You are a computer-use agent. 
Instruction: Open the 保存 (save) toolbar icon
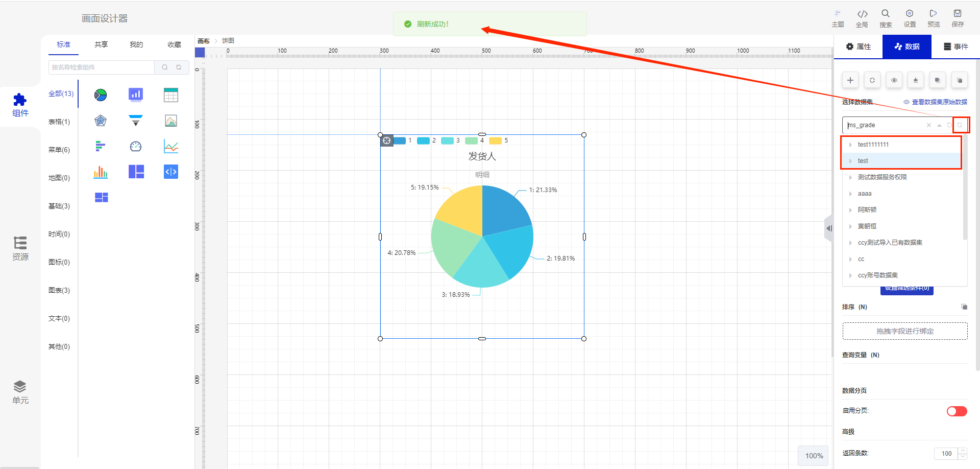958,18
